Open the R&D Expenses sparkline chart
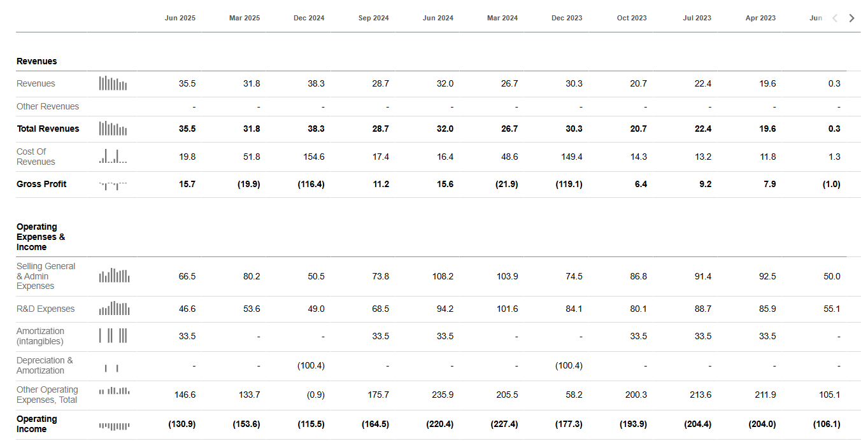Image resolution: width=868 pixels, height=441 pixels. click(x=114, y=309)
